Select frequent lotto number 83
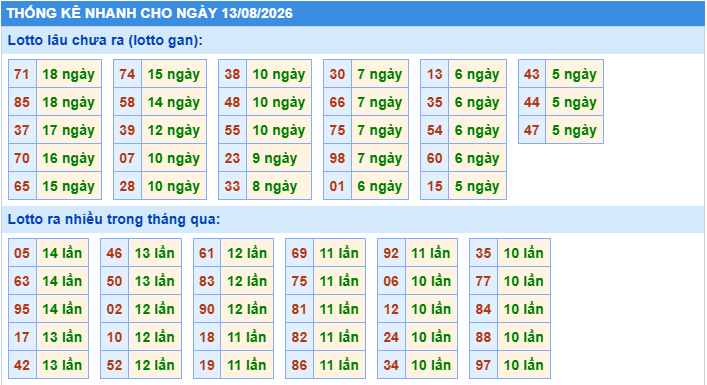The width and height of the screenshot is (707, 385). point(207,281)
